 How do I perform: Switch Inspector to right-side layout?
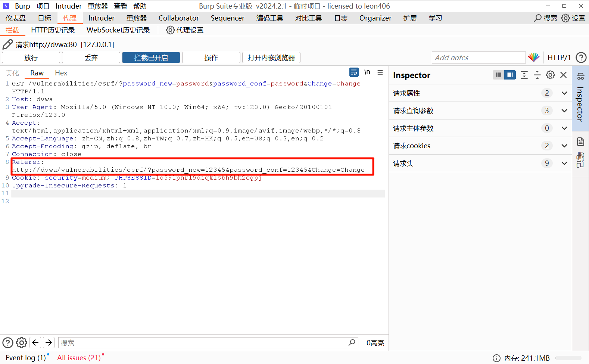(x=510, y=75)
